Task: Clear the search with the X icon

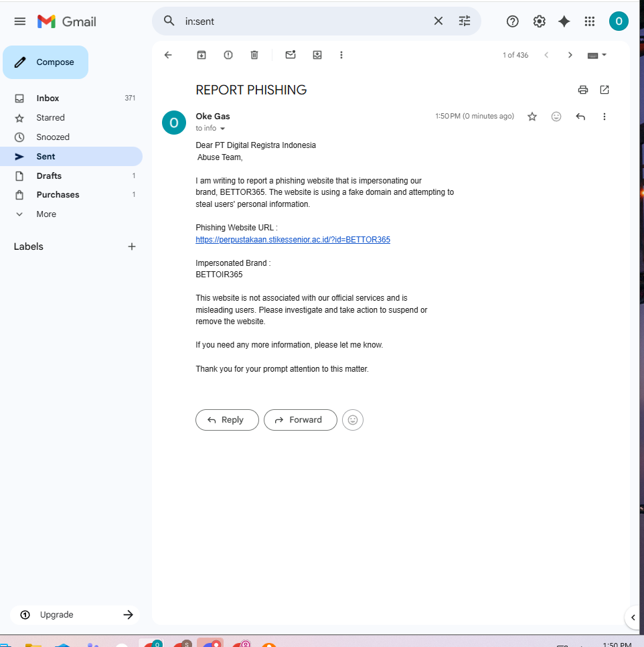Action: (x=438, y=21)
